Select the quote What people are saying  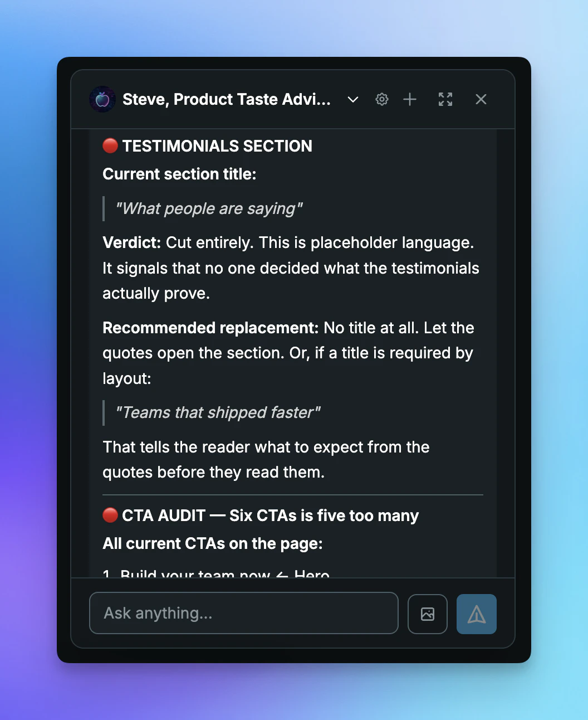(x=209, y=208)
